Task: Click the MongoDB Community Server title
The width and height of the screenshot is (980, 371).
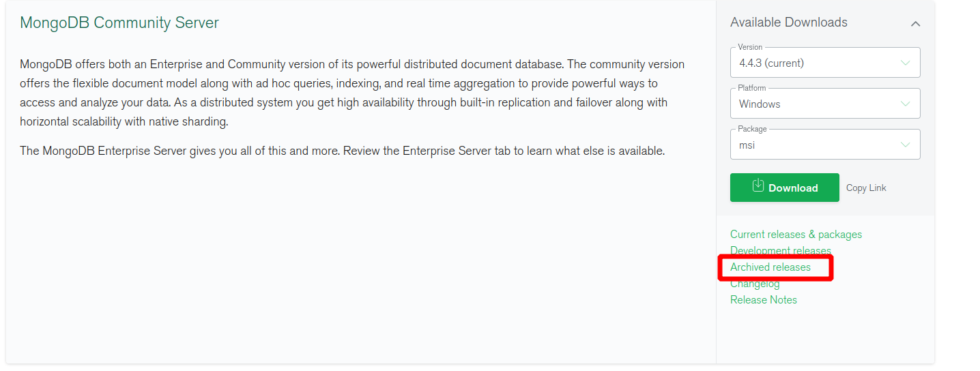Action: coord(119,23)
